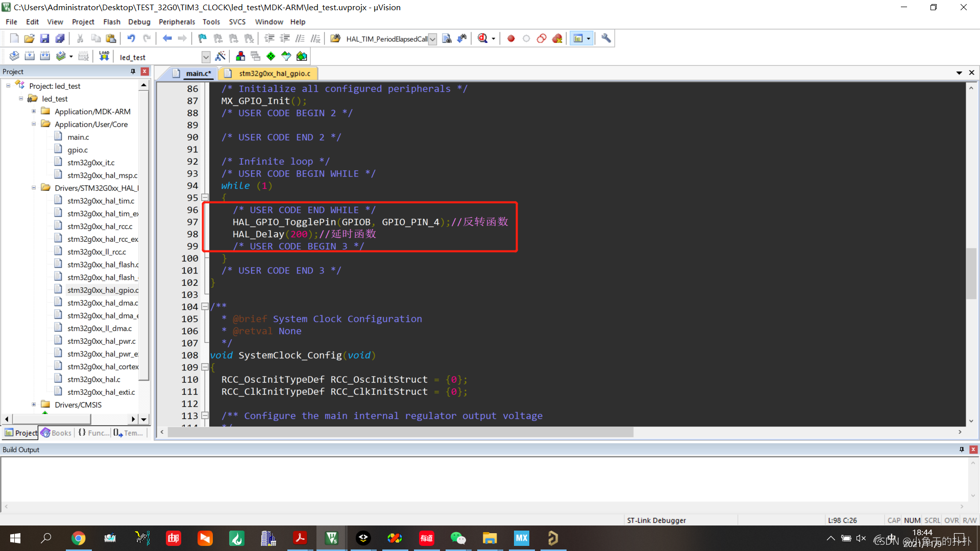Screen dimensions: 980x551
Task: Open the Peripherals menu
Action: coord(177,22)
